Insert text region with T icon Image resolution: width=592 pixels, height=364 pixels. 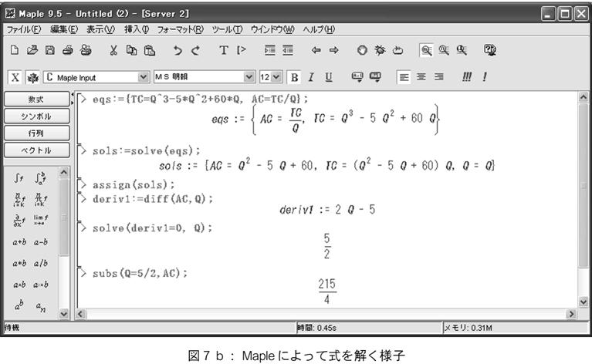[x=224, y=50]
